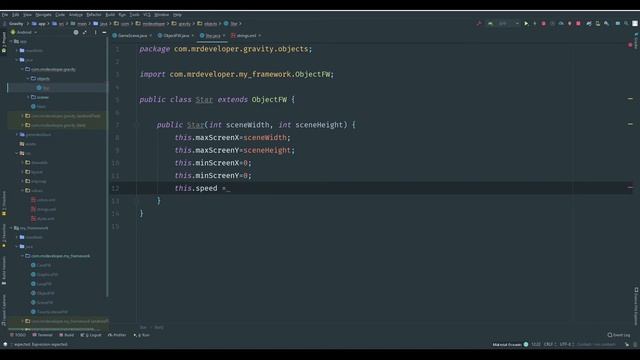
Task: Open the File menu
Action: pos(5,15)
